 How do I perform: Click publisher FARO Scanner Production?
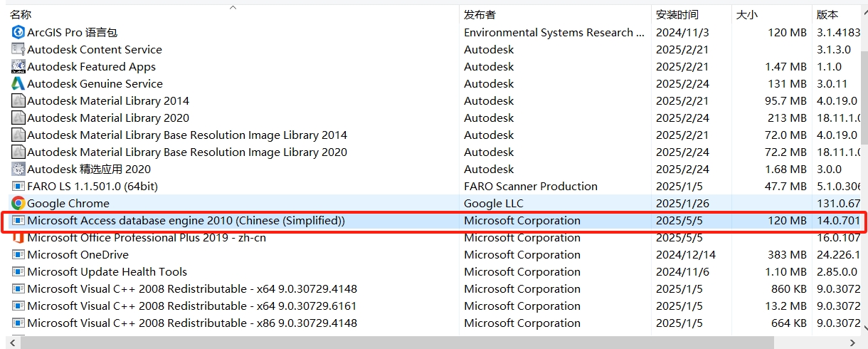531,186
